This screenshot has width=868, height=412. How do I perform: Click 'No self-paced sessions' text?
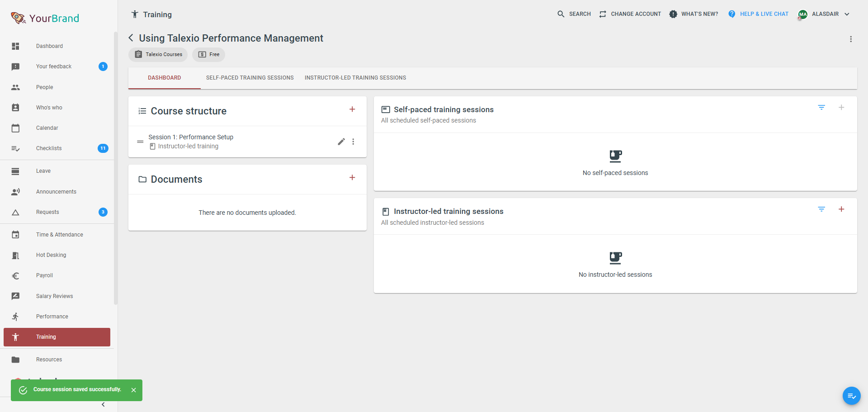[x=615, y=173]
